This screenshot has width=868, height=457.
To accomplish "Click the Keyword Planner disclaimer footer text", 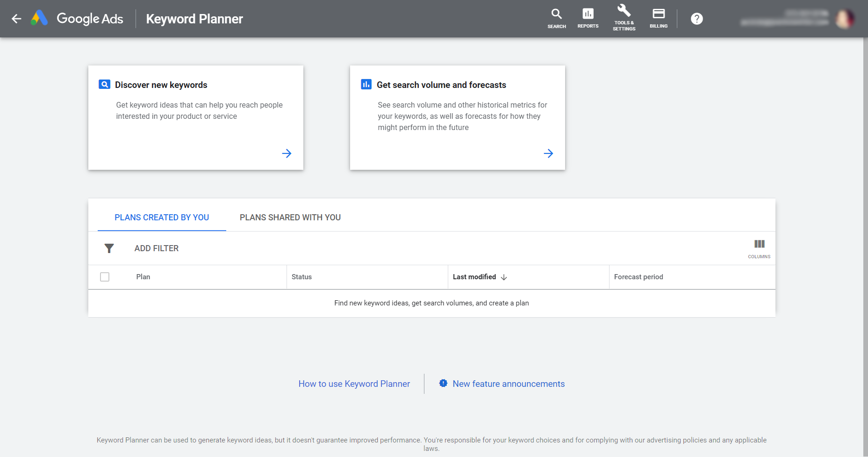I will coord(431,444).
